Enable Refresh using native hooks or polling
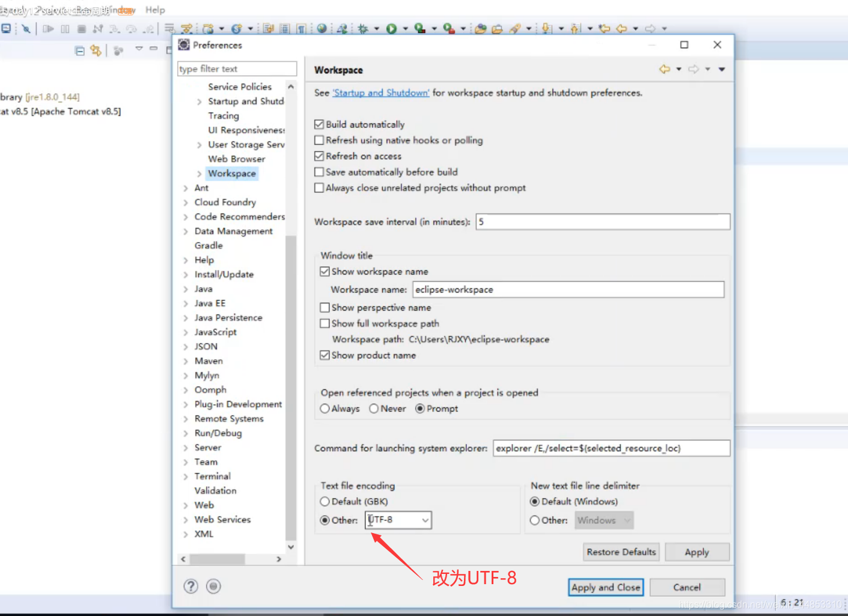Screen dimensions: 848x616 tap(319, 140)
